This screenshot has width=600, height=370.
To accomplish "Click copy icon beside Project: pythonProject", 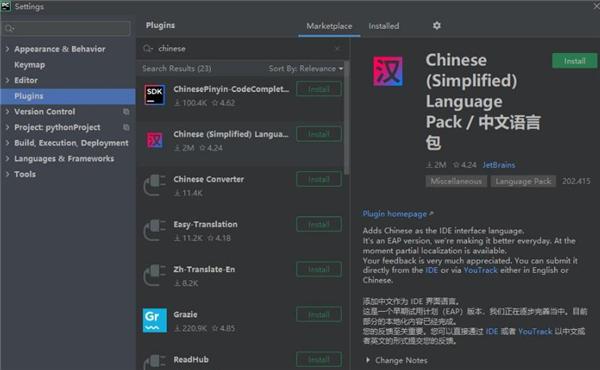I will click(126, 127).
